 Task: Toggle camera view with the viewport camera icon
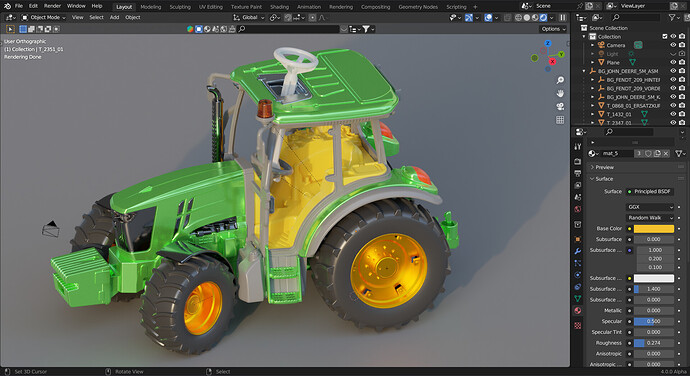click(560, 107)
